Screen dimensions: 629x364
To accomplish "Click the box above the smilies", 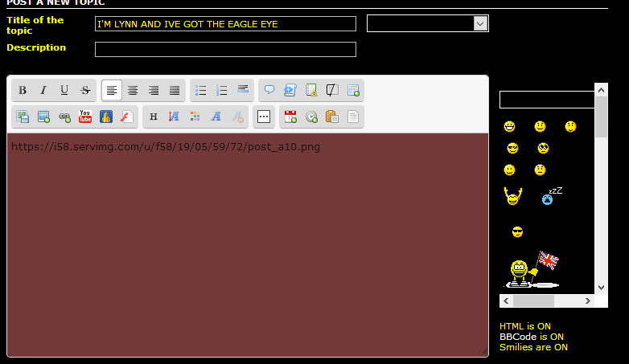I will [547, 100].
